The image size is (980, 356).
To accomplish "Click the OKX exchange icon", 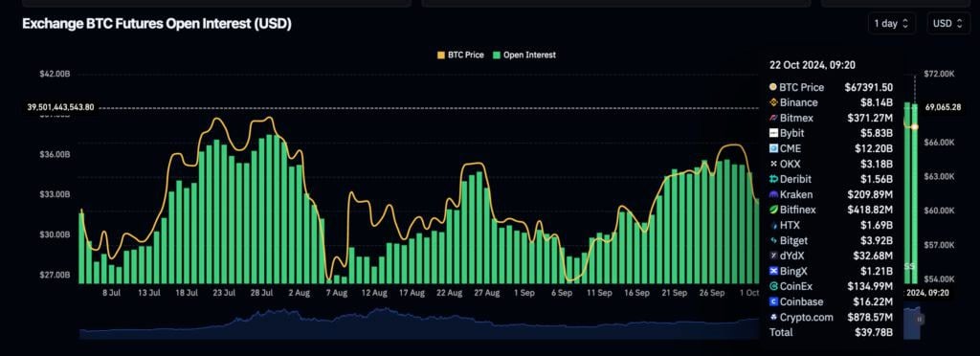I will 773,165.
